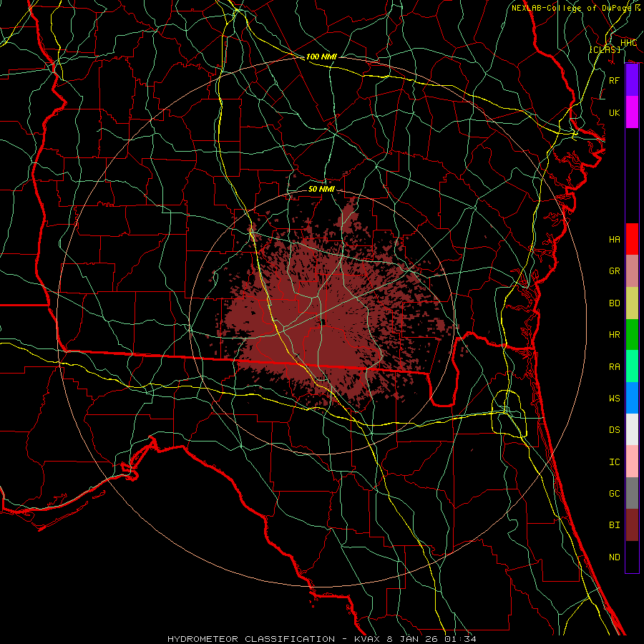Screen dimensions: 644x644
Task: Click the GR pinkish legend swatch
Action: [x=632, y=270]
